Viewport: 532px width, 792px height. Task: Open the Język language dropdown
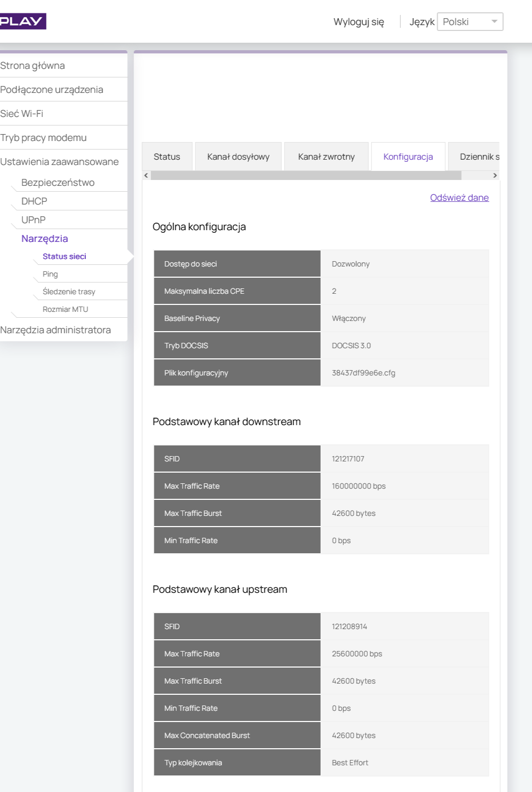[470, 22]
